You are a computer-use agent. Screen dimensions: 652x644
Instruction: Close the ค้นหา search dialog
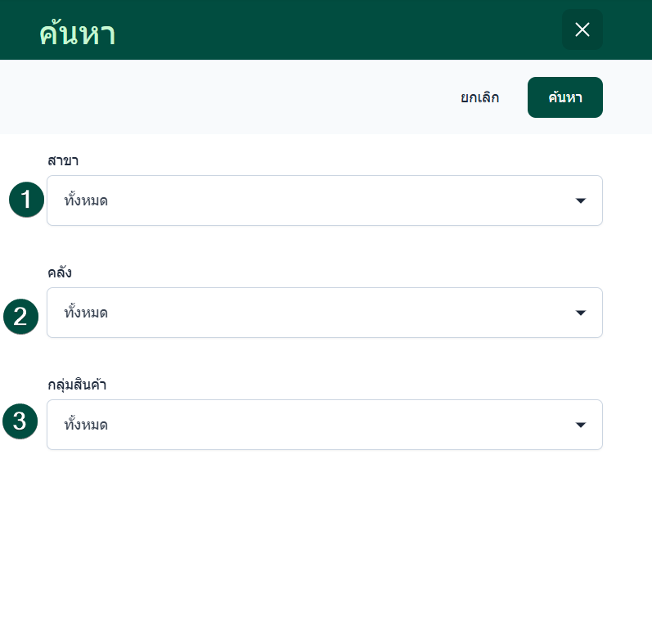point(582,29)
